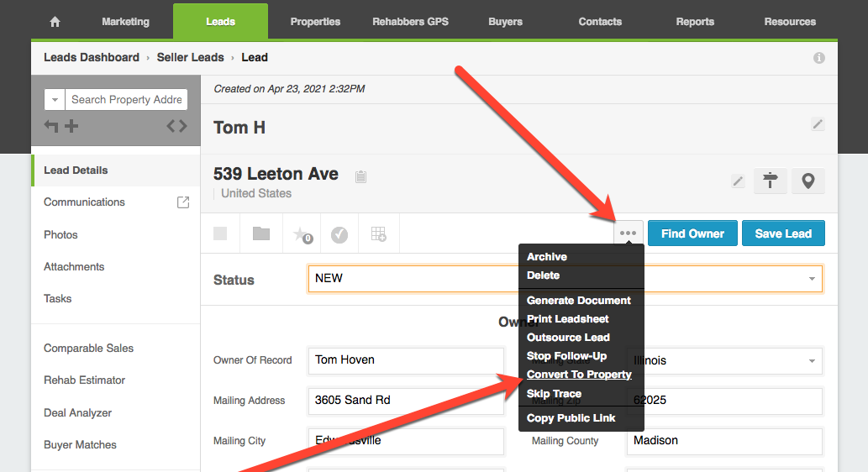Image resolution: width=868 pixels, height=472 pixels.
Task: Click the folder icon in the lead toolbar
Action: point(261,233)
